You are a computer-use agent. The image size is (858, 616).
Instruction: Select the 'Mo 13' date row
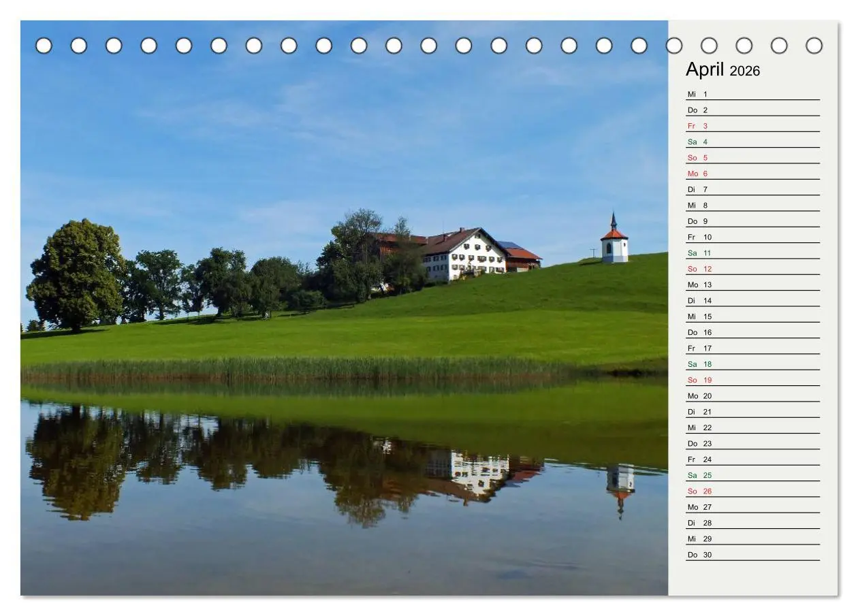[x=752, y=285]
